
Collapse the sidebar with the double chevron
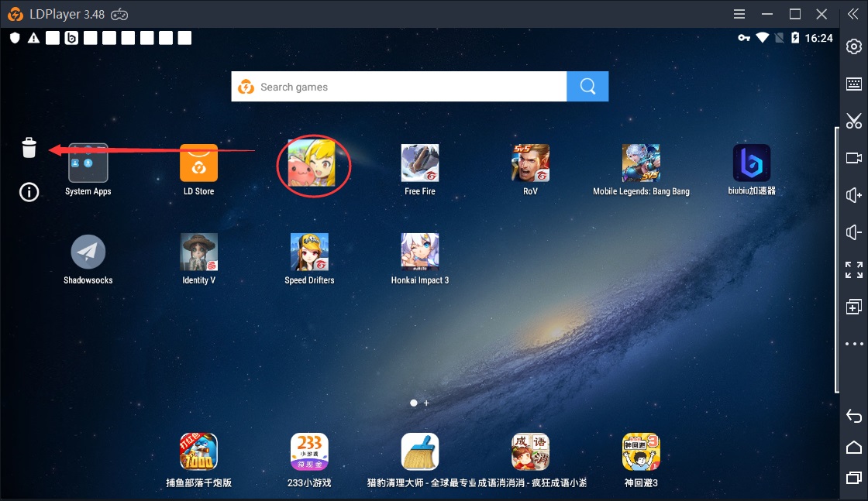click(x=854, y=13)
